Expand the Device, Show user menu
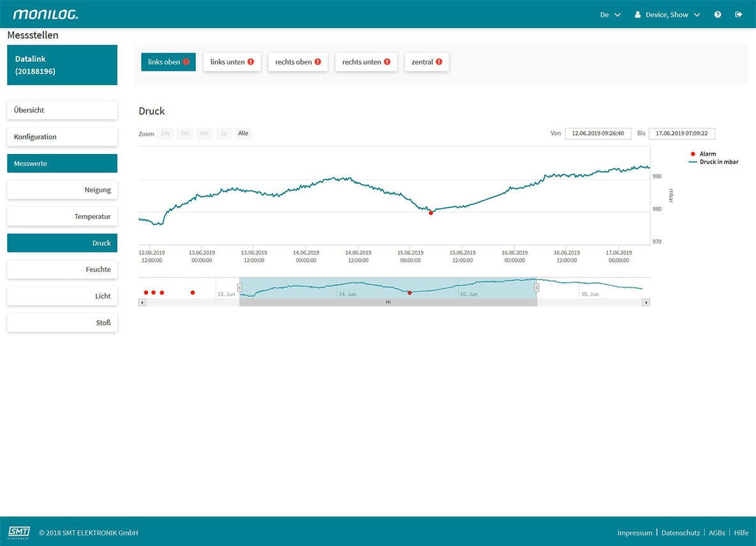The width and height of the screenshot is (756, 546). tap(667, 15)
